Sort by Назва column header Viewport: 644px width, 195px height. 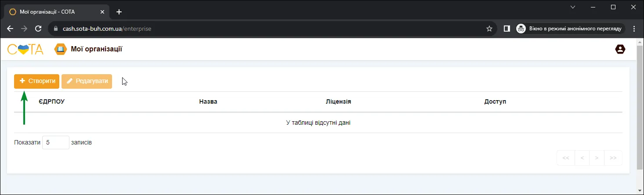coord(208,101)
